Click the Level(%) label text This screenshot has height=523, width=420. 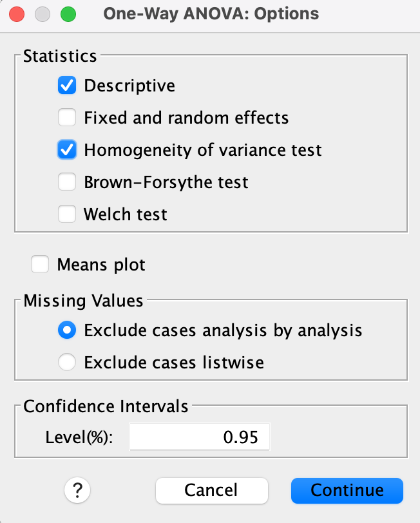click(79, 438)
